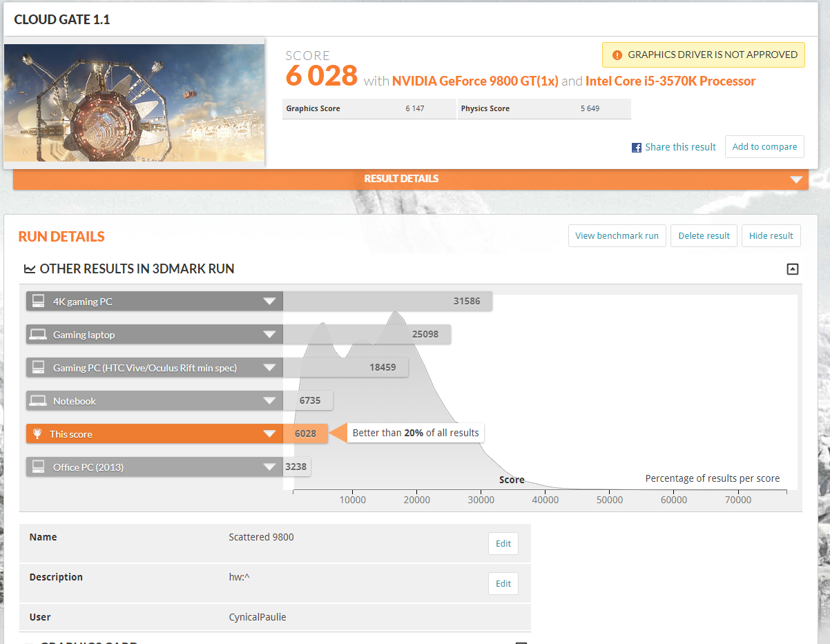
Task: Collapse the Other Results section via square arrow icon
Action: pyautogui.click(x=793, y=269)
